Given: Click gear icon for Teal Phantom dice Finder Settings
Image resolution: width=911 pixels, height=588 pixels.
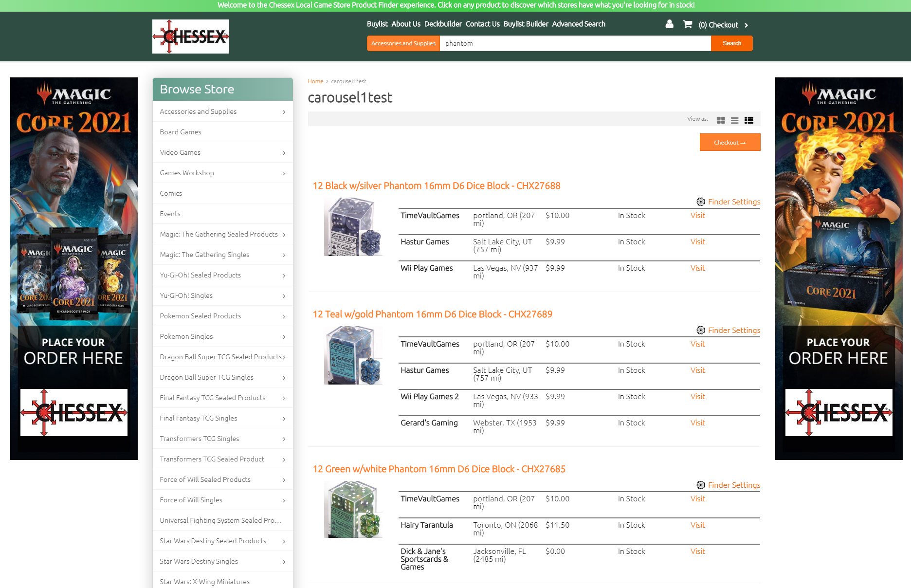Looking at the screenshot, I should coord(701,330).
